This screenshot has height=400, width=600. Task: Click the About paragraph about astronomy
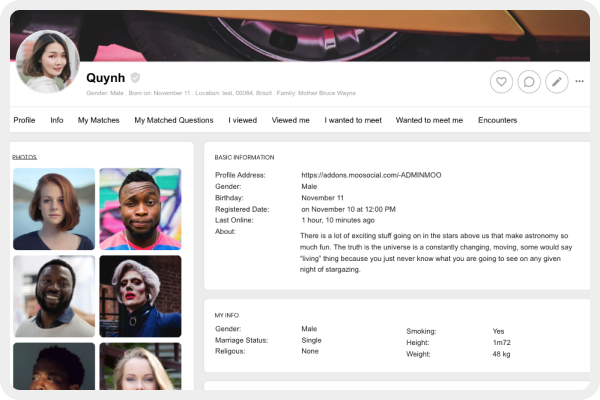436,253
